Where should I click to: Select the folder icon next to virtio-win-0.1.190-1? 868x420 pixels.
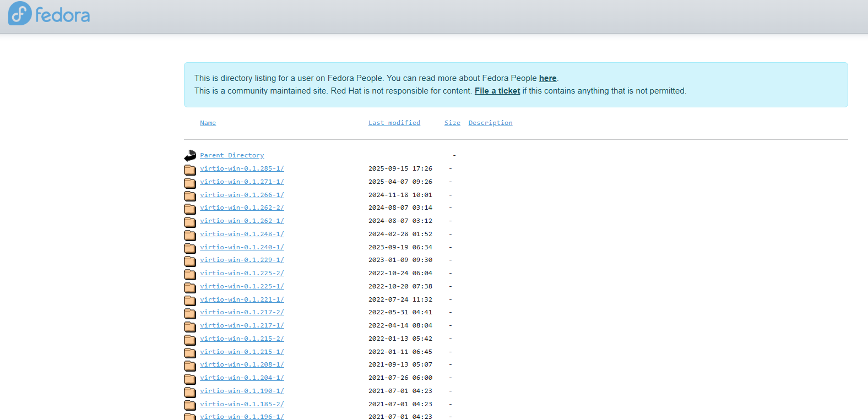(190, 391)
